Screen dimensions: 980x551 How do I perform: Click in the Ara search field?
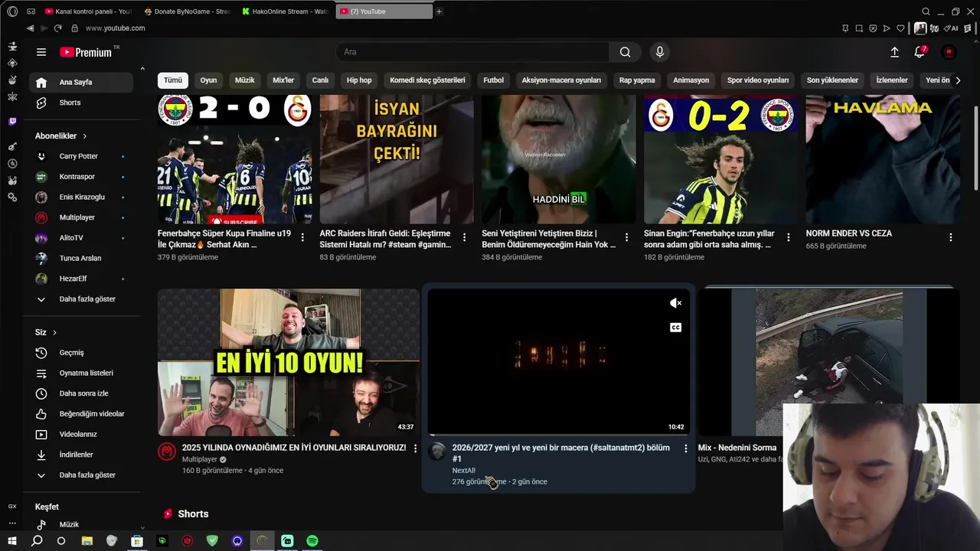472,52
